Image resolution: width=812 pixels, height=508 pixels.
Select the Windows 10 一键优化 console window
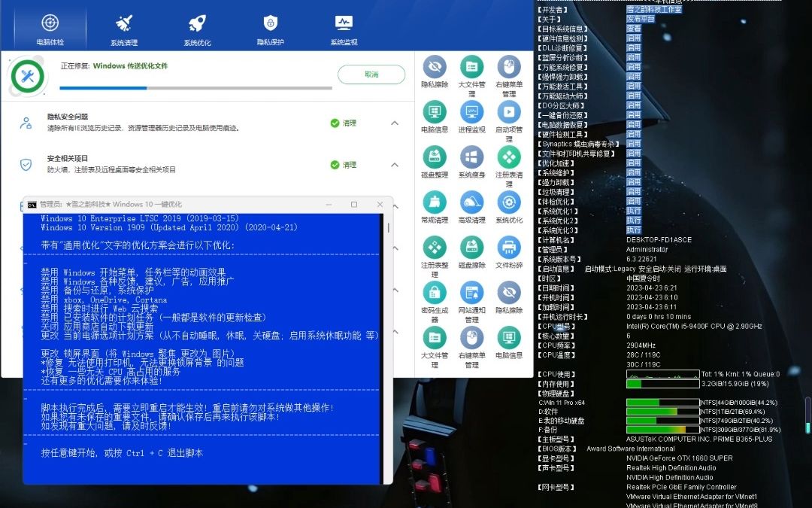click(150, 204)
